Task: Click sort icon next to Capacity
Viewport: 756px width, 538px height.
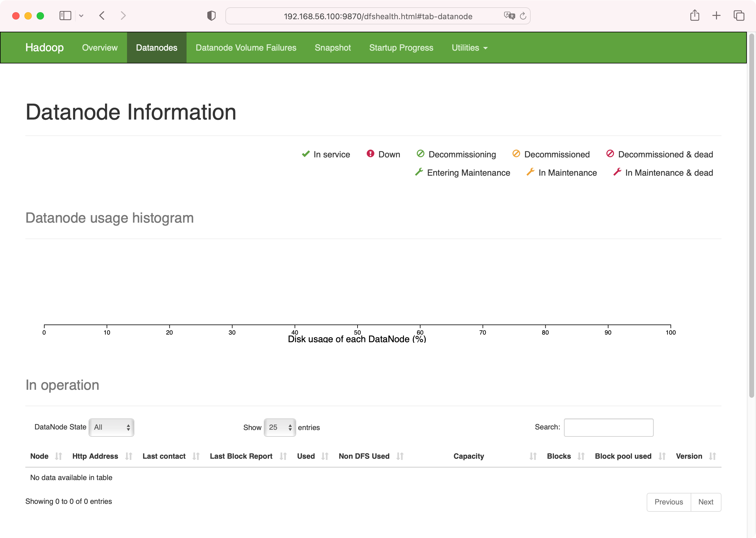Action: coord(533,456)
